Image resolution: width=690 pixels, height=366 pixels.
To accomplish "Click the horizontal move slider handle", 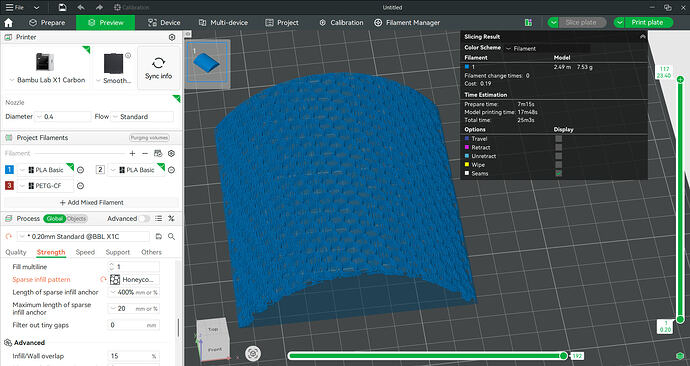I will [x=563, y=355].
